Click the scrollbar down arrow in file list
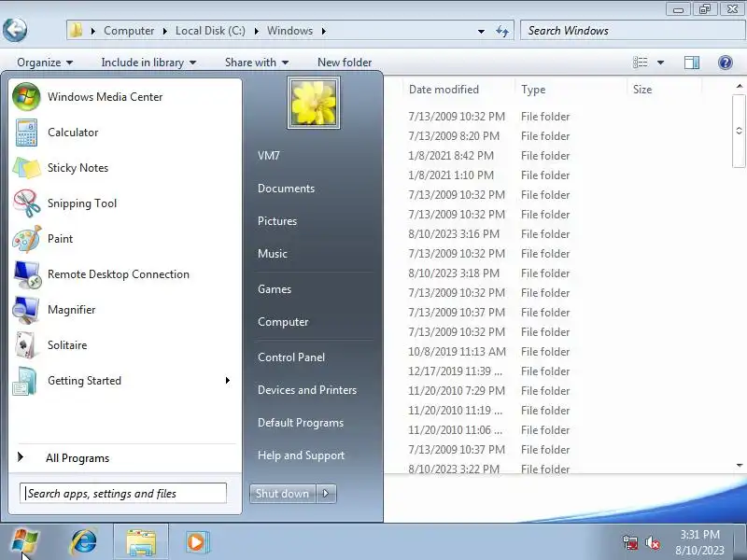 pyautogui.click(x=739, y=465)
